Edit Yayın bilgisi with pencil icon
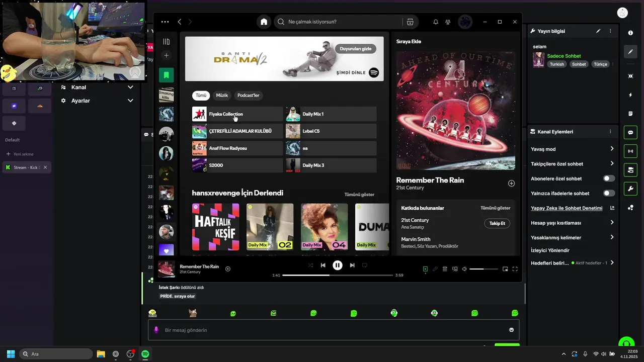 click(598, 31)
